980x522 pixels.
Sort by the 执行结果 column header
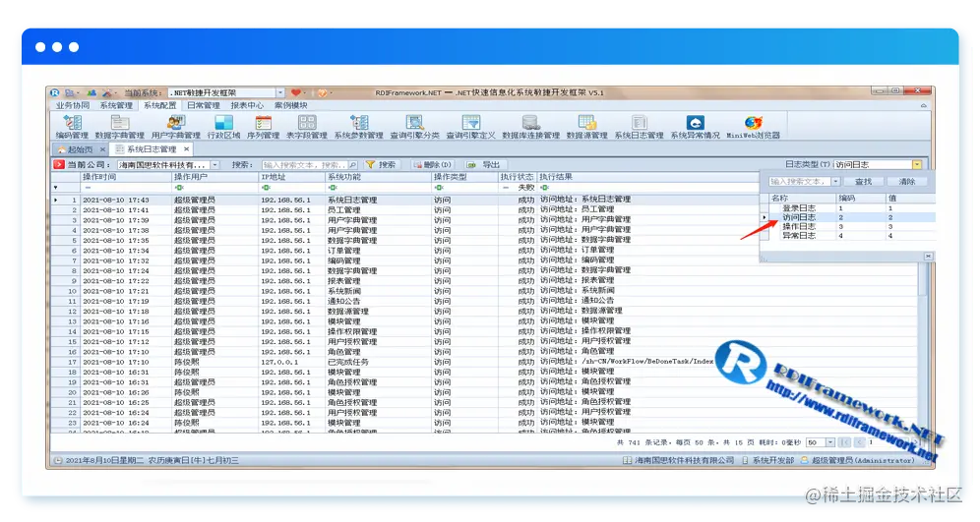[648, 177]
